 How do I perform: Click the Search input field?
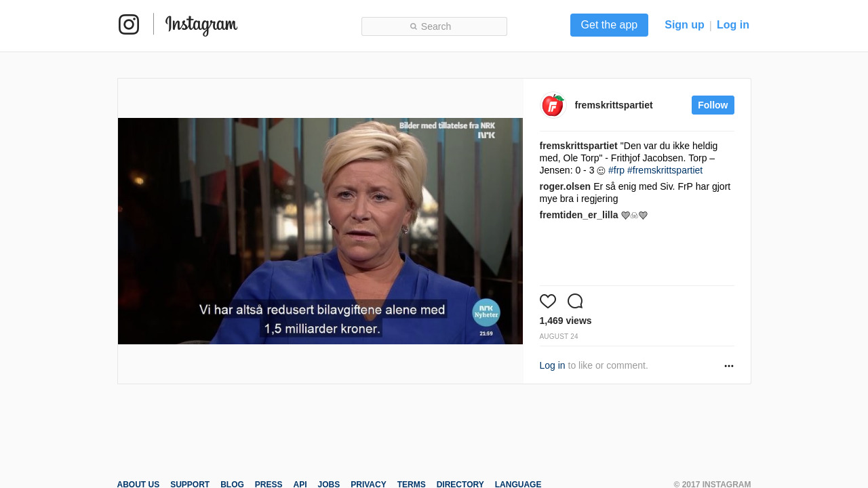point(434,26)
